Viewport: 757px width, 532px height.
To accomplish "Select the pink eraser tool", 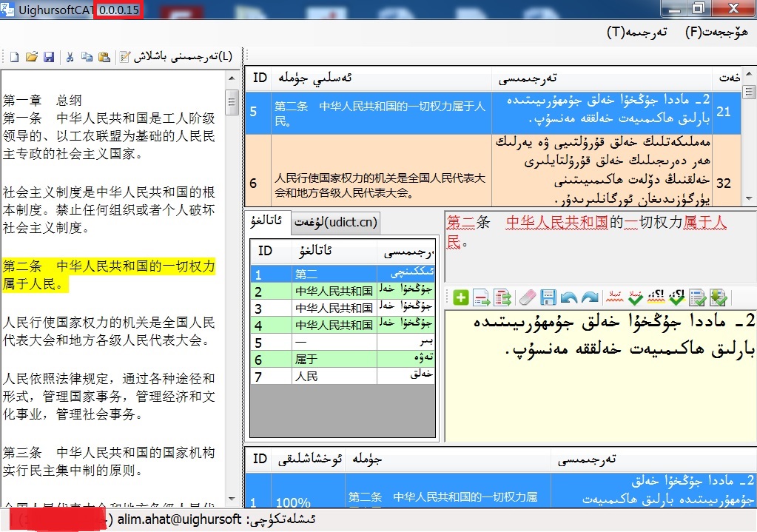I will point(527,297).
